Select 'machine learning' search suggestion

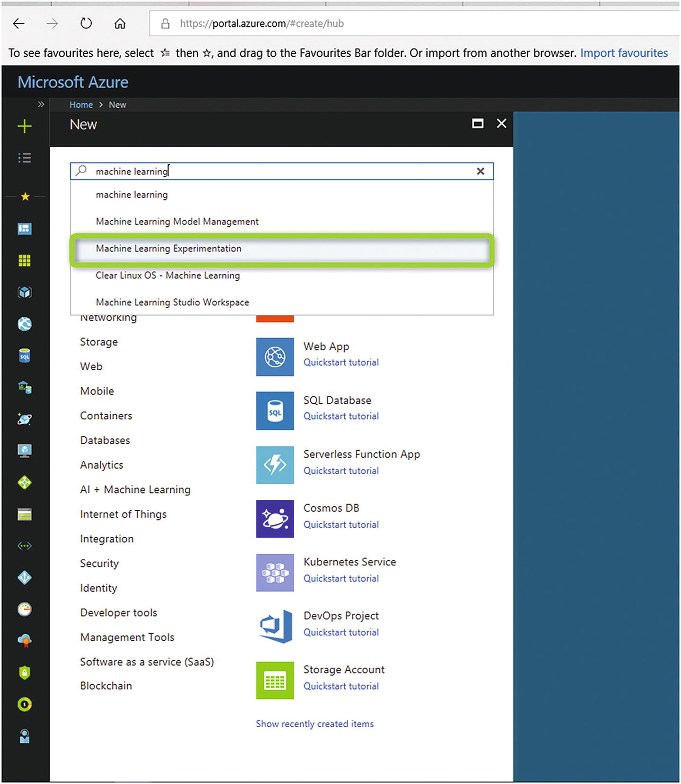point(282,195)
